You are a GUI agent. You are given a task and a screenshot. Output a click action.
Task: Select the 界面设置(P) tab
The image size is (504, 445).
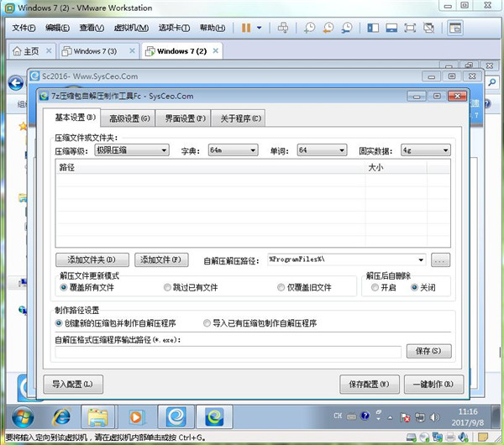(x=184, y=118)
